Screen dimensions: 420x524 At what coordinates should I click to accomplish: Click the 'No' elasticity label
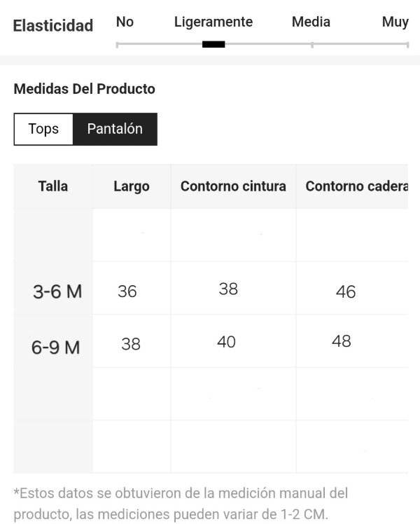click(125, 22)
